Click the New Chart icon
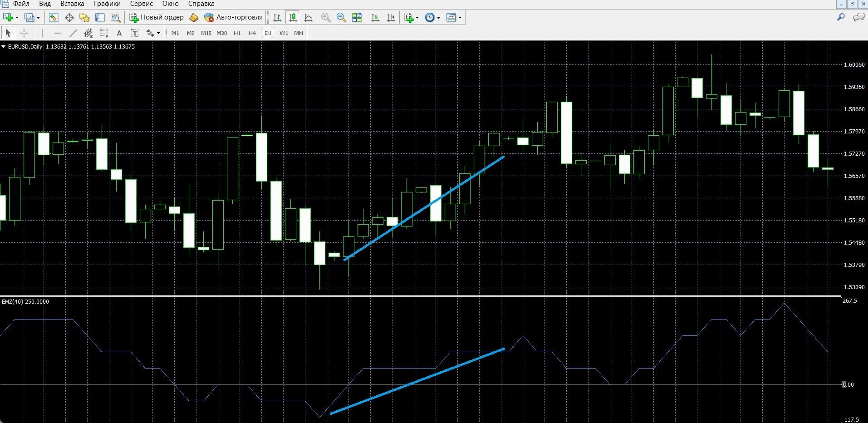 tap(8, 18)
